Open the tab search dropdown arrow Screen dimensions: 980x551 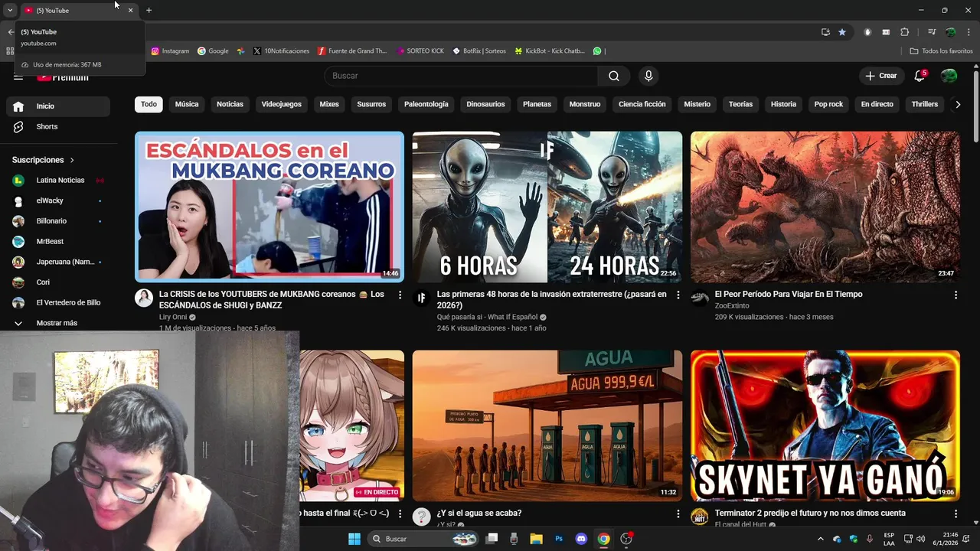10,10
